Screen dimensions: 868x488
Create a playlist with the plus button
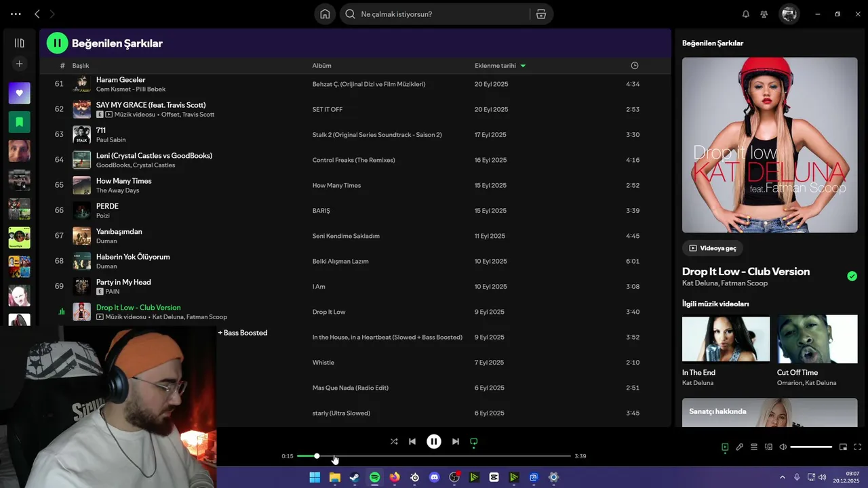coord(19,64)
